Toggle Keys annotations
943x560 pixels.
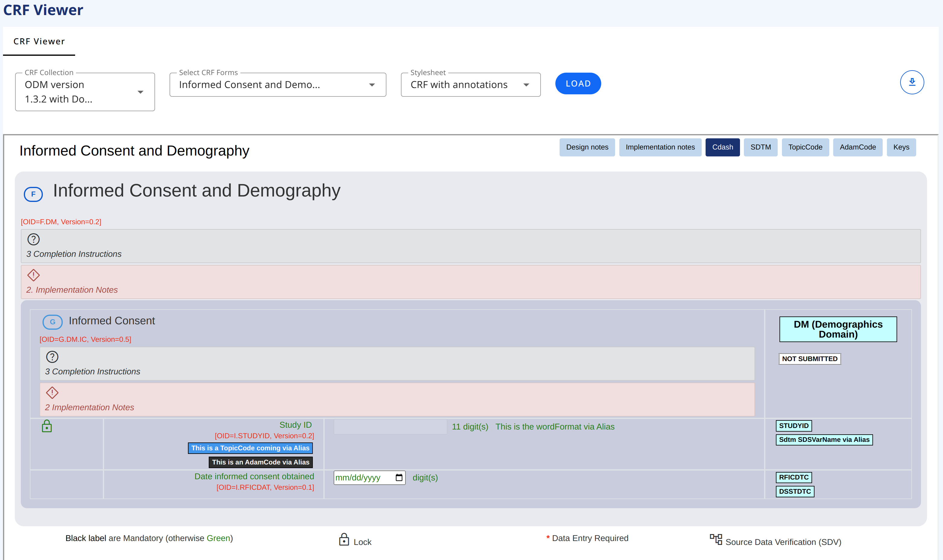point(901,147)
